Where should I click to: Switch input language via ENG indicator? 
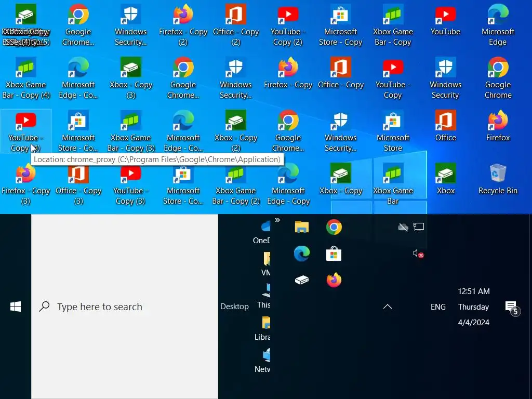pyautogui.click(x=438, y=307)
